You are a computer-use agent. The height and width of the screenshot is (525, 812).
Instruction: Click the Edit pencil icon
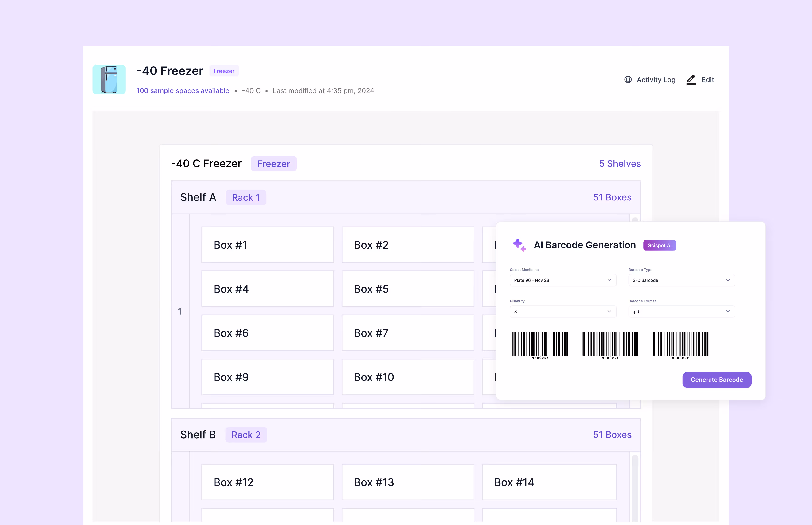691,79
